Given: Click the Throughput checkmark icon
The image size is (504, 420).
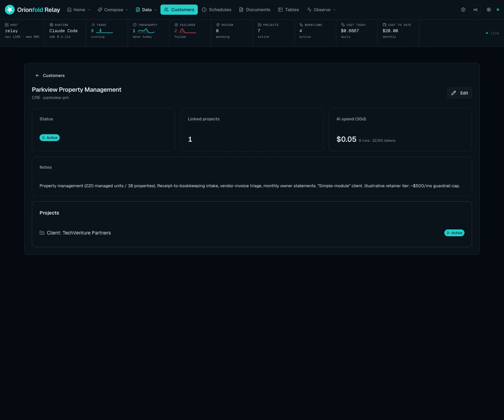Looking at the screenshot, I should (x=135, y=25).
